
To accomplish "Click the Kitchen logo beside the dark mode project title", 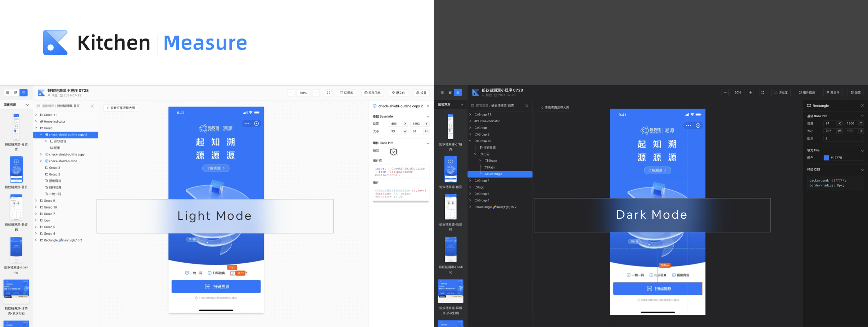I will coord(476,92).
